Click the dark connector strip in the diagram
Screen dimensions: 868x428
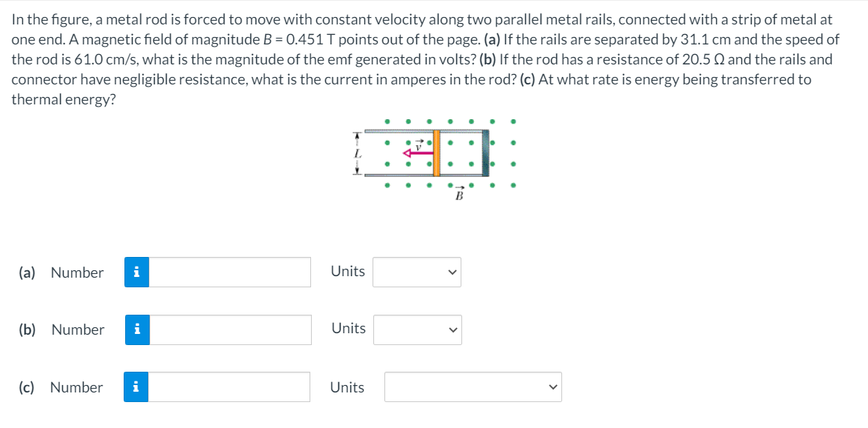(x=486, y=153)
